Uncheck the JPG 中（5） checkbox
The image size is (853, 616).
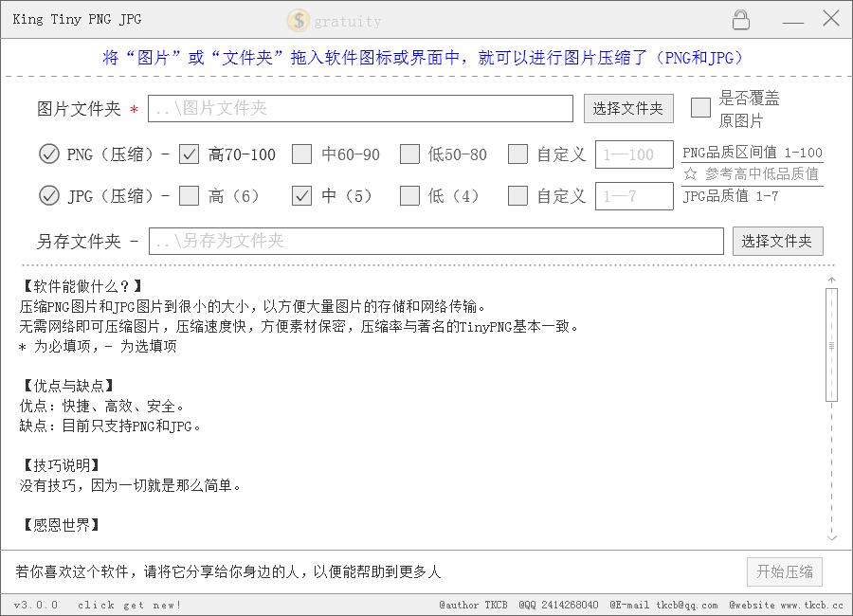coord(302,195)
